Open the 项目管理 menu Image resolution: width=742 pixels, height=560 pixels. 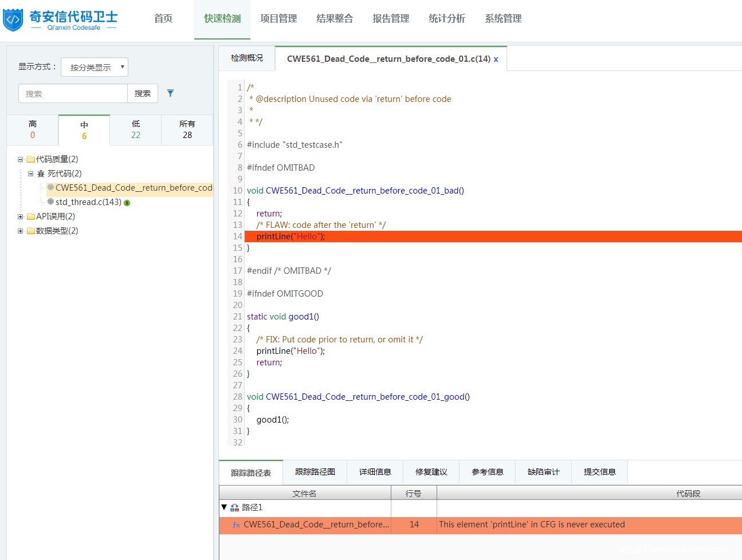coord(278,19)
